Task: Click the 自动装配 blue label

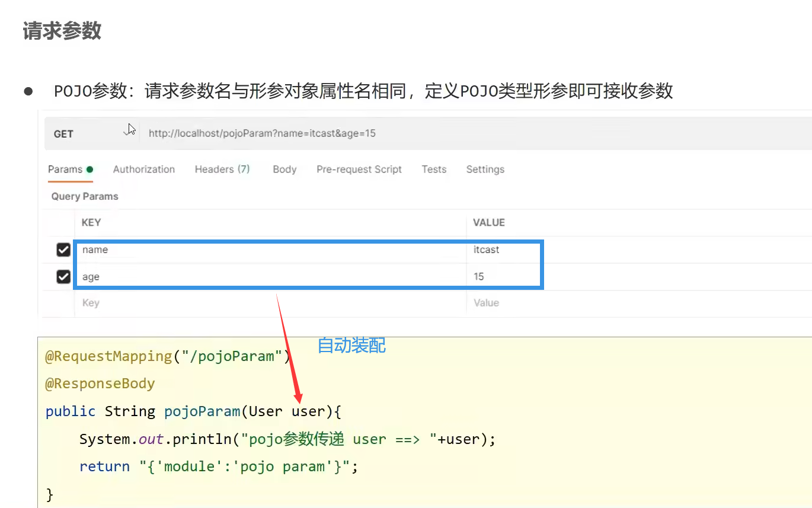Action: click(351, 345)
